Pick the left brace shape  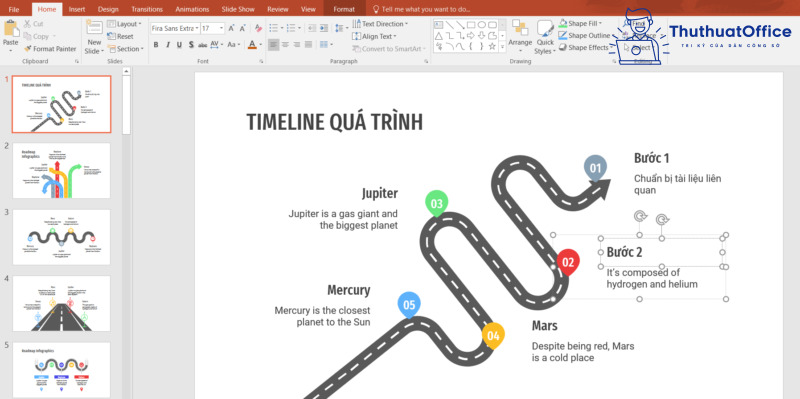[x=471, y=46]
